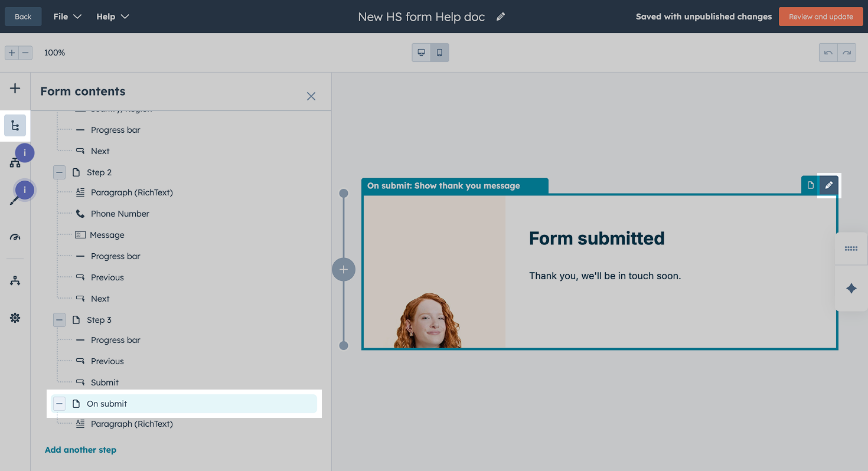Screen dimensions: 868x471
Task: Collapse the Step 2 section
Action: [59, 172]
